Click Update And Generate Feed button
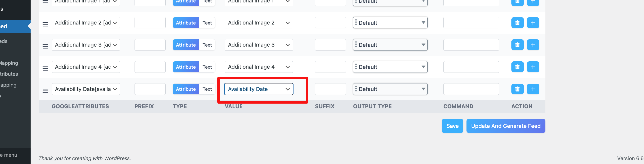Image resolution: width=644 pixels, height=164 pixels. coord(506,126)
